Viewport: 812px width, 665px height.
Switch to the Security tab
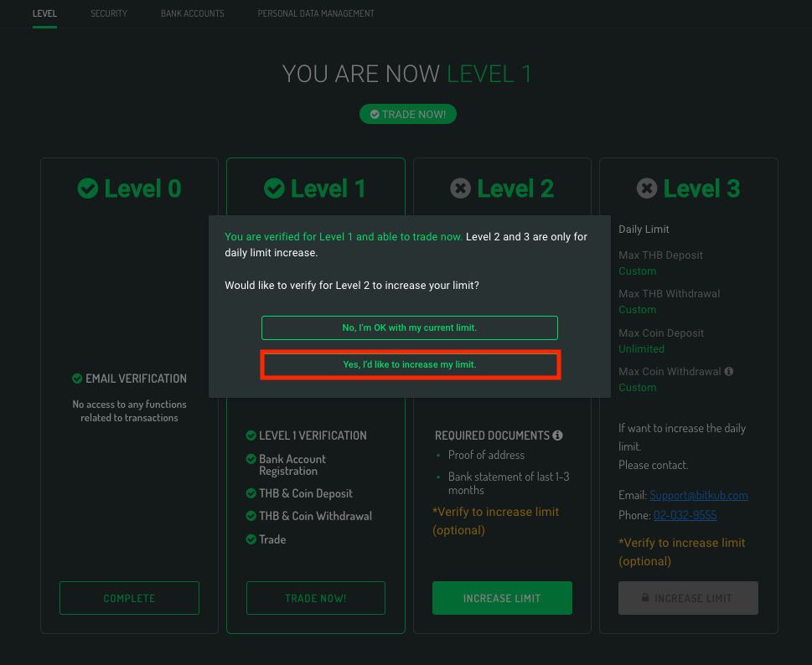point(108,13)
